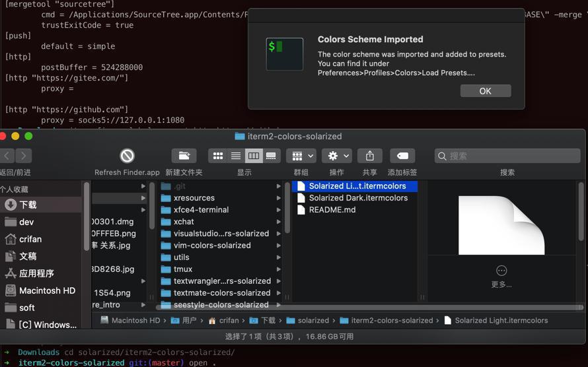Expand the textmate-colors-solarized folder arrow
This screenshot has width=588, height=367.
[279, 293]
